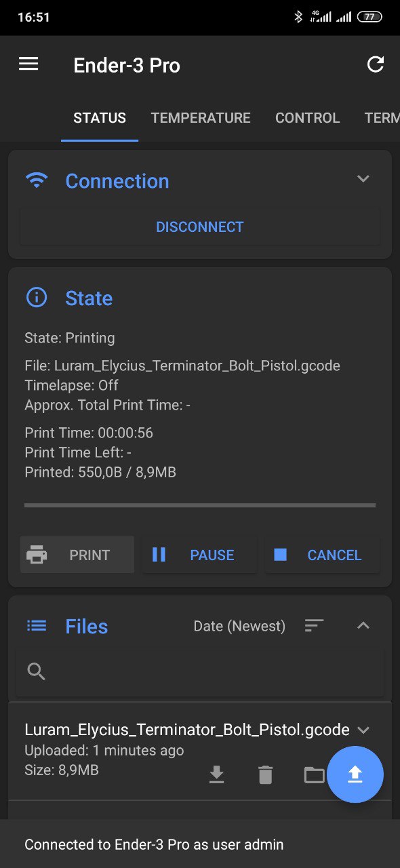Image resolution: width=400 pixels, height=868 pixels.
Task: Switch to the Temperature tab
Action: pos(201,118)
